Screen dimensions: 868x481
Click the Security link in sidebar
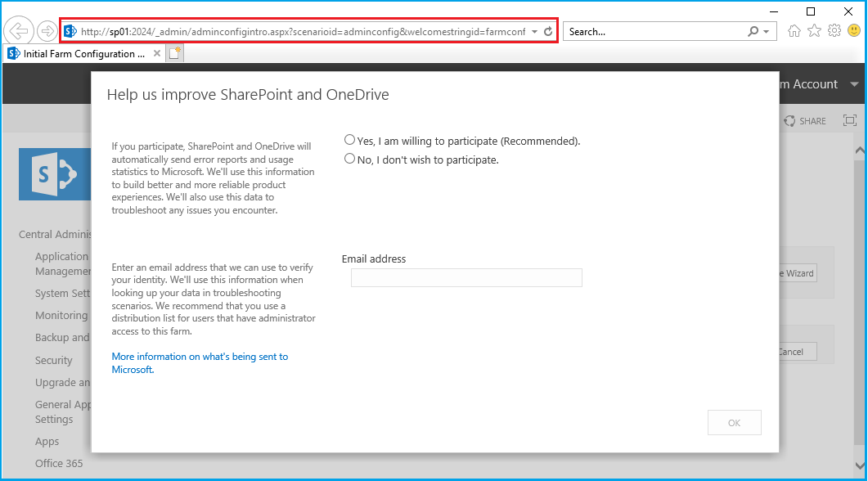click(x=54, y=360)
